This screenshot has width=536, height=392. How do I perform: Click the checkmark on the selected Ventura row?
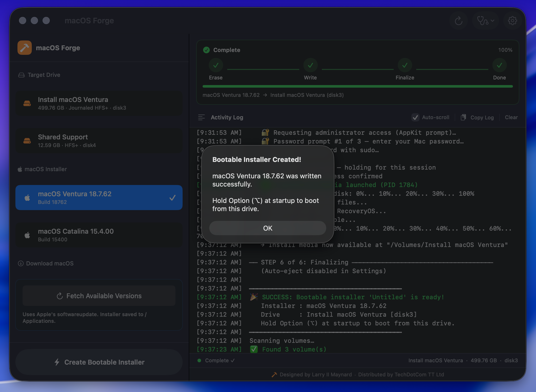point(173,198)
